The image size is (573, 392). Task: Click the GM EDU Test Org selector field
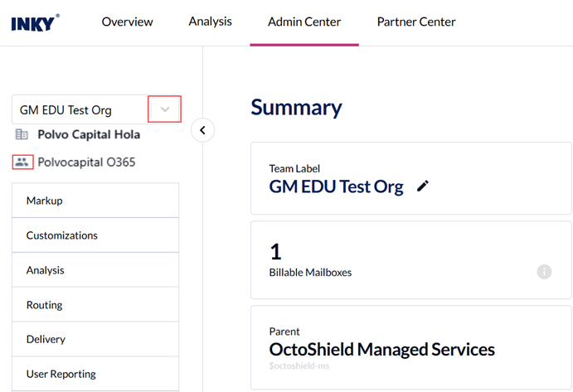(79, 109)
